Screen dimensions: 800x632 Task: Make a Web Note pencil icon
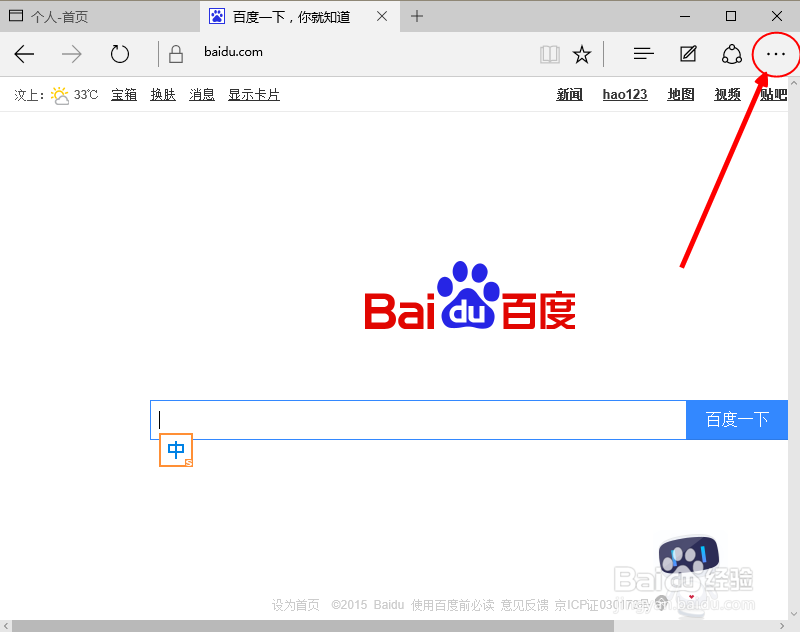coord(688,53)
